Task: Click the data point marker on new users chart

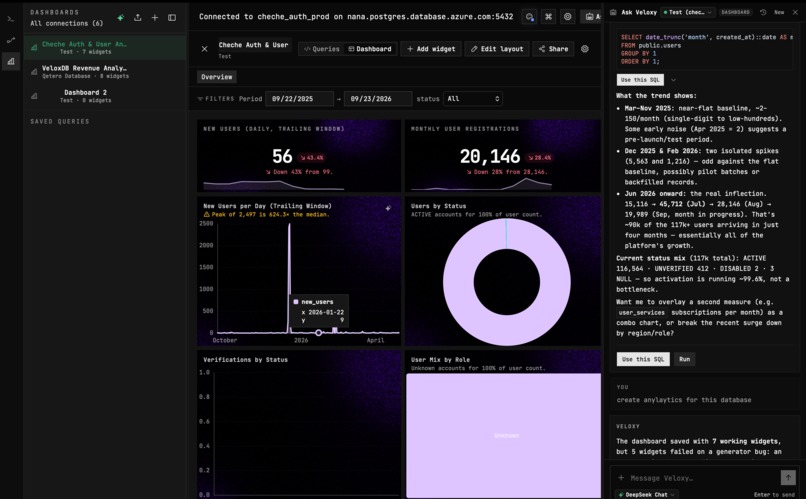Action: click(319, 332)
